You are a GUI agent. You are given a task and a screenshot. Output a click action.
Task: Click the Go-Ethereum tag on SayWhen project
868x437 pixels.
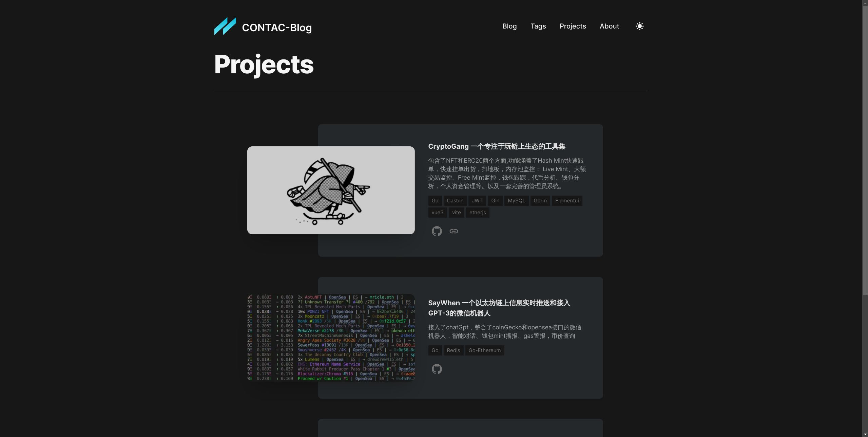tap(484, 351)
